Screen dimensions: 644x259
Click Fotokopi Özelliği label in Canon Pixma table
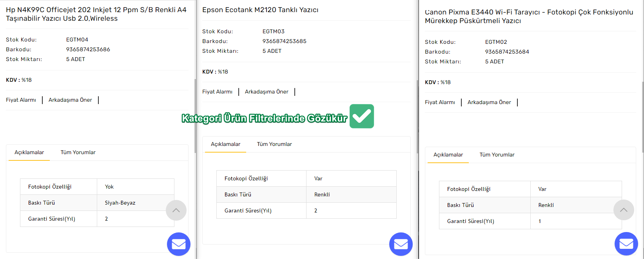tap(469, 189)
